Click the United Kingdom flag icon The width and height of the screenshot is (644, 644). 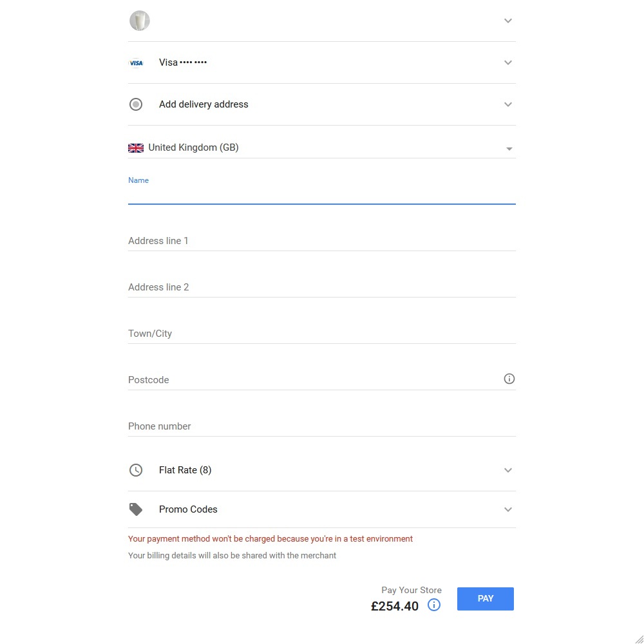point(136,147)
